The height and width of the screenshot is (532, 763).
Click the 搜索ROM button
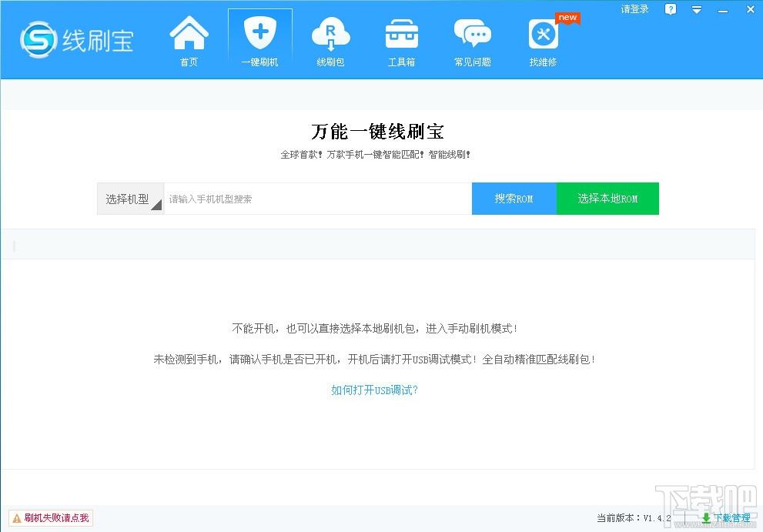[x=514, y=199]
